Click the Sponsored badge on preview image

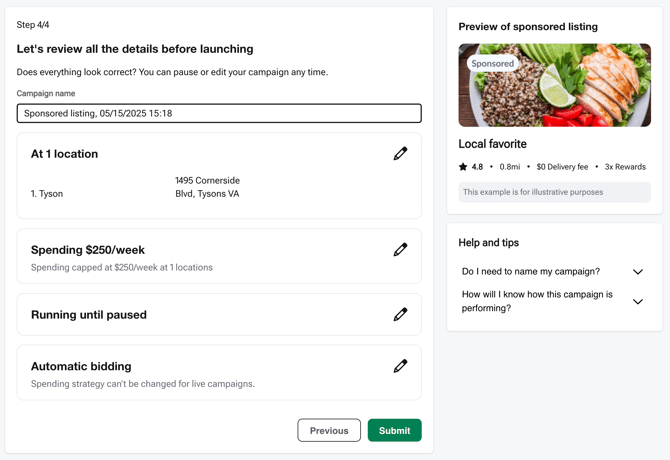492,64
